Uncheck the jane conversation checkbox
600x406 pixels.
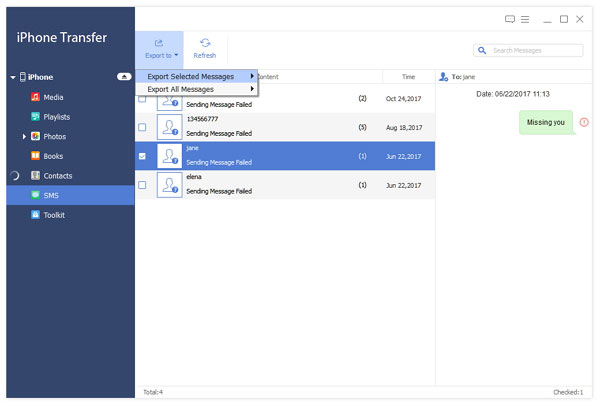click(x=142, y=156)
